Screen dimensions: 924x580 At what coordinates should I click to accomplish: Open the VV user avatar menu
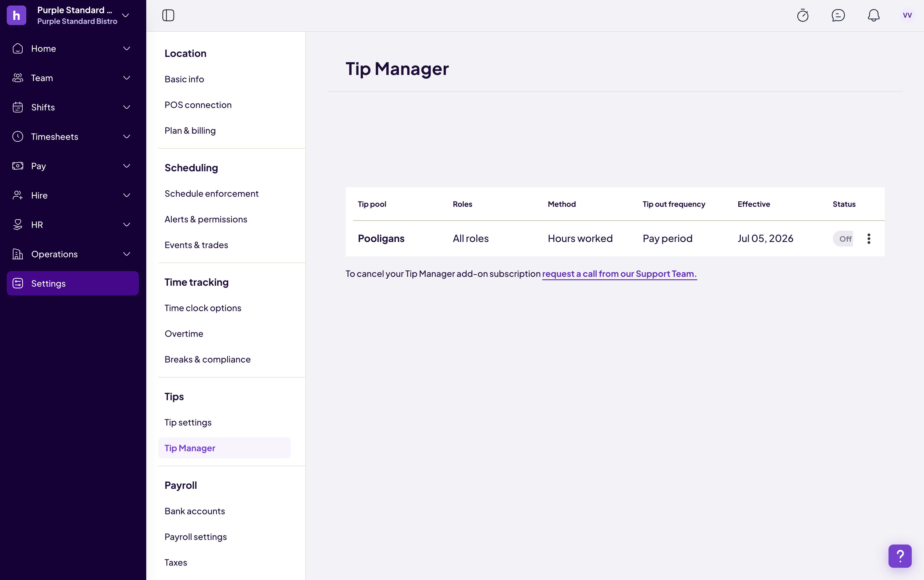click(907, 15)
